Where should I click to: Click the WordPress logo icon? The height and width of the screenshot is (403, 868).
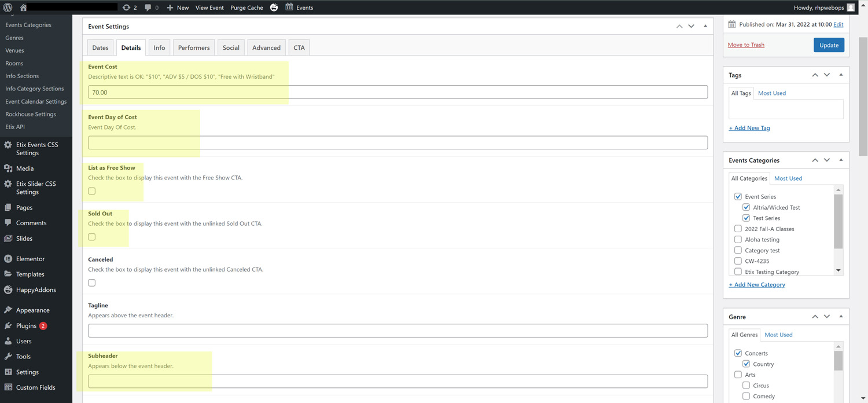(x=8, y=8)
